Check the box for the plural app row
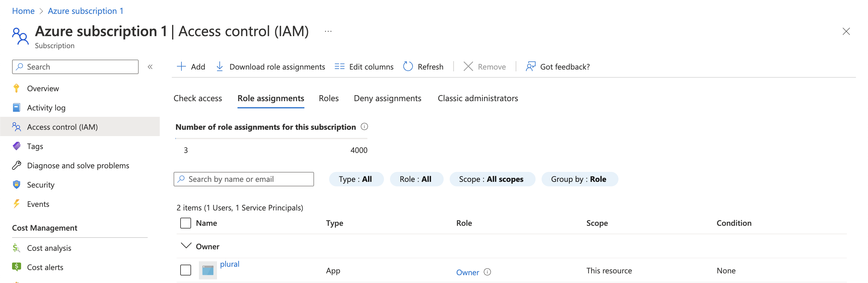 click(x=185, y=270)
